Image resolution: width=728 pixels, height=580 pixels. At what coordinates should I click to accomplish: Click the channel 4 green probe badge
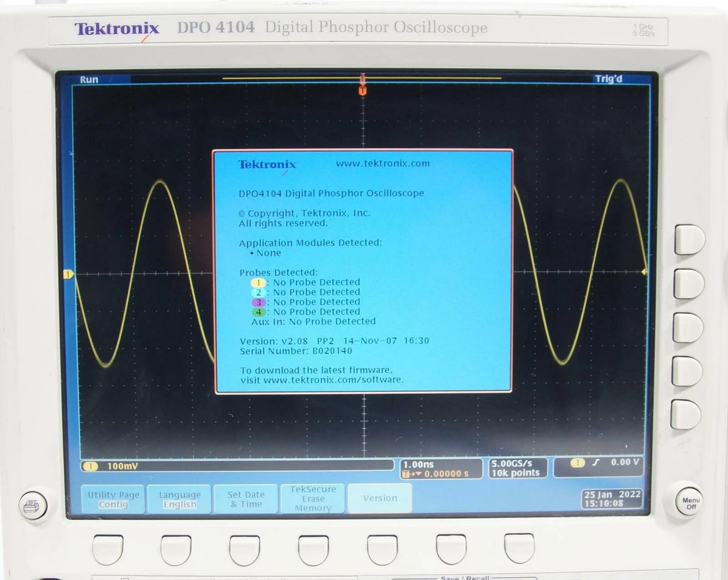click(258, 312)
